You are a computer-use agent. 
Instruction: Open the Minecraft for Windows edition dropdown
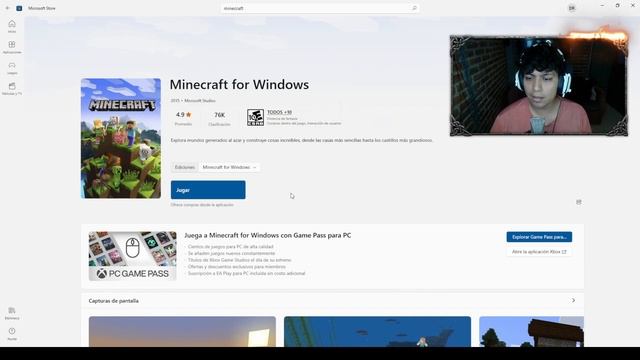(229, 167)
